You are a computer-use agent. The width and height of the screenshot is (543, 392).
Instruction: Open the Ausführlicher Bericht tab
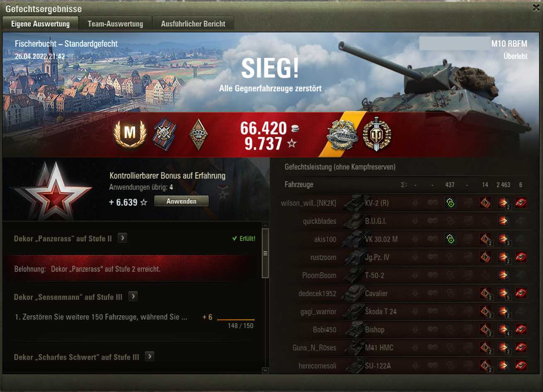(193, 24)
